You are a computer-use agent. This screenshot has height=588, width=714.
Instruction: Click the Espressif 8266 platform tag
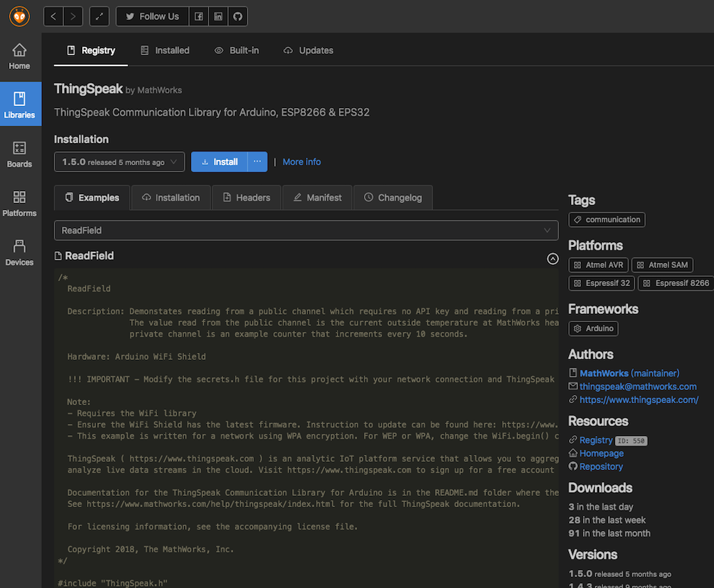[676, 283]
